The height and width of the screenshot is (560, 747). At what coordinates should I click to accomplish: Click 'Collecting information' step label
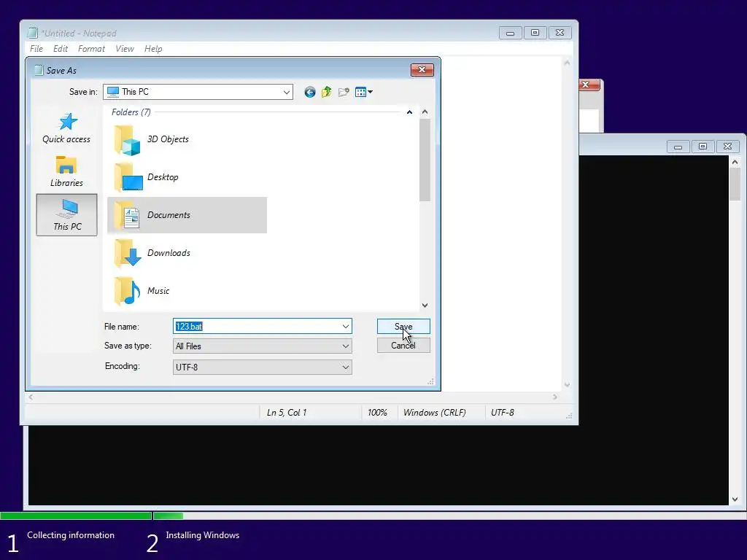click(x=71, y=534)
